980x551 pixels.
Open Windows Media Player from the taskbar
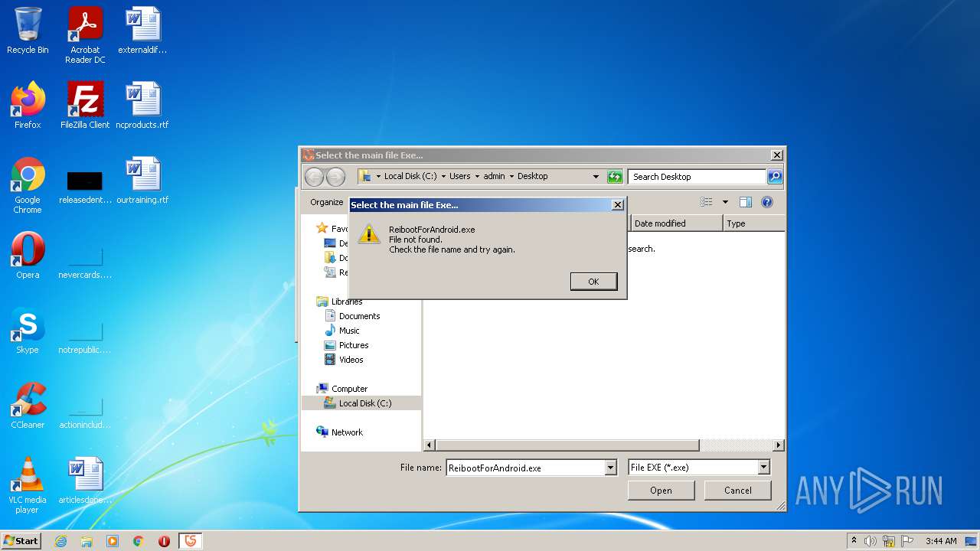click(113, 541)
